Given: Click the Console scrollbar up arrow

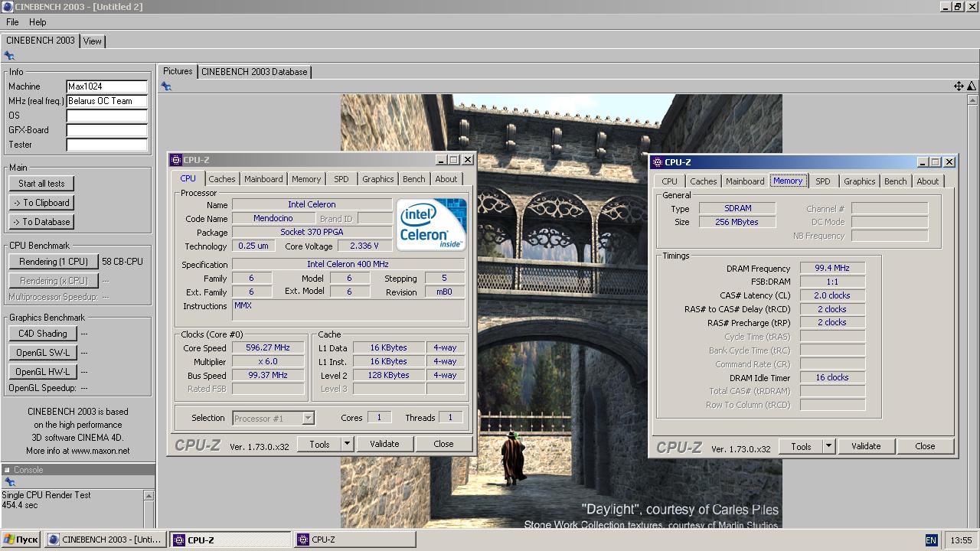Looking at the screenshot, I should click(149, 496).
